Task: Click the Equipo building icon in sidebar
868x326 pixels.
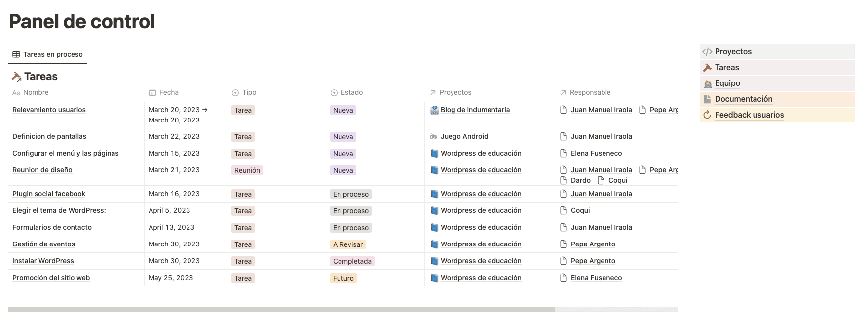Action: click(707, 83)
